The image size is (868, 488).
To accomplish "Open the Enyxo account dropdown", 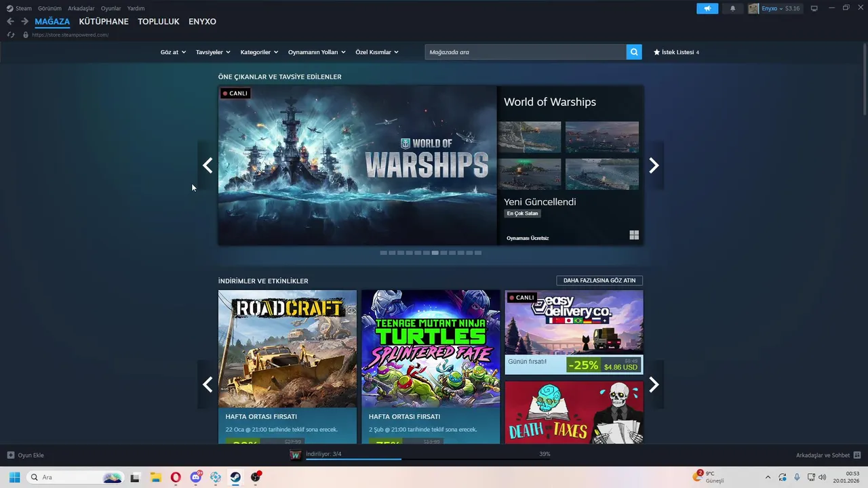I will 772,8.
